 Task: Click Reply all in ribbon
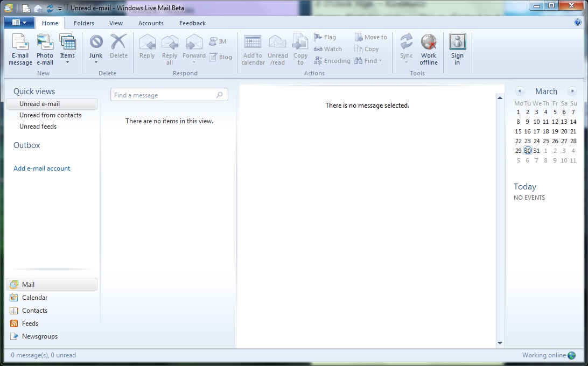coord(170,50)
